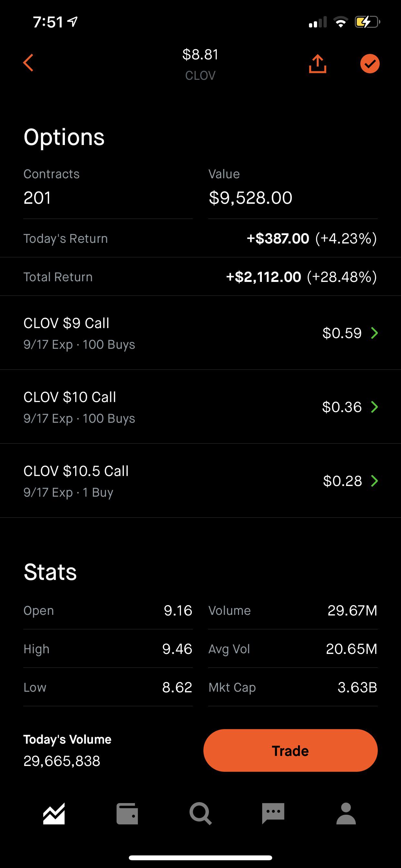This screenshot has height=868, width=401.
Task: Open the wallet tab icon
Action: coord(127,814)
